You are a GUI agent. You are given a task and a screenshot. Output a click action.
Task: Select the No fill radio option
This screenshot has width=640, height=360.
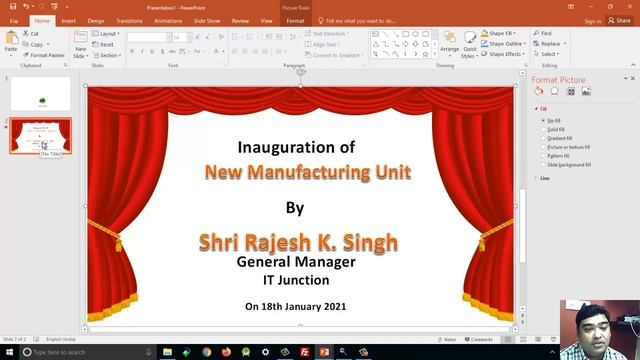coord(543,120)
